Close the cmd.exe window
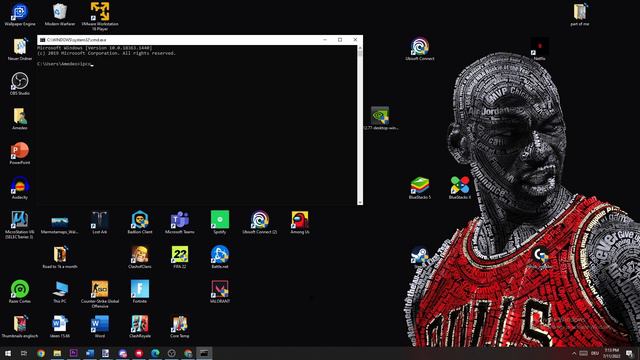 355,40
